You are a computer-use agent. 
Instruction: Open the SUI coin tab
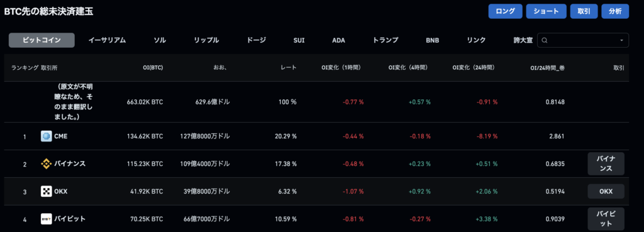pos(299,40)
